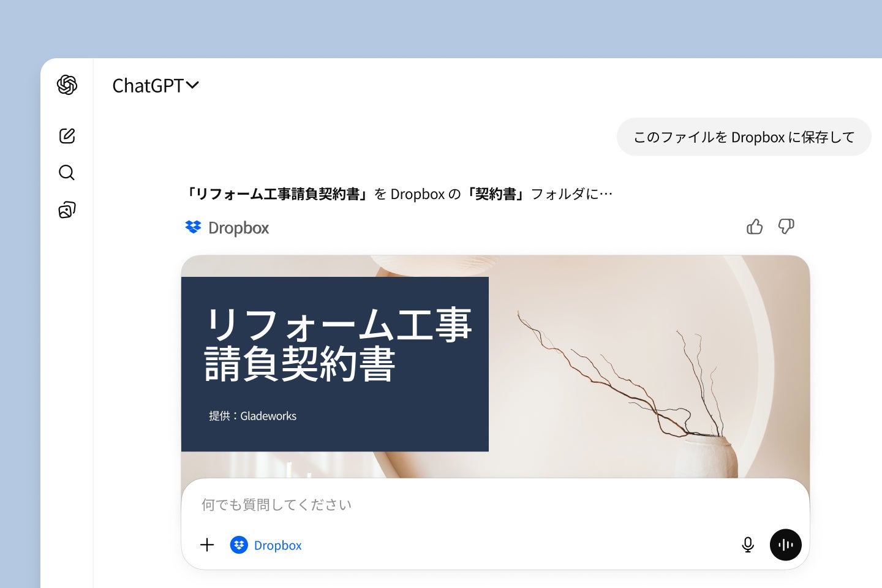Click the Dropbox app label above the preview
Image resolution: width=882 pixels, height=588 pixels.
tap(239, 228)
